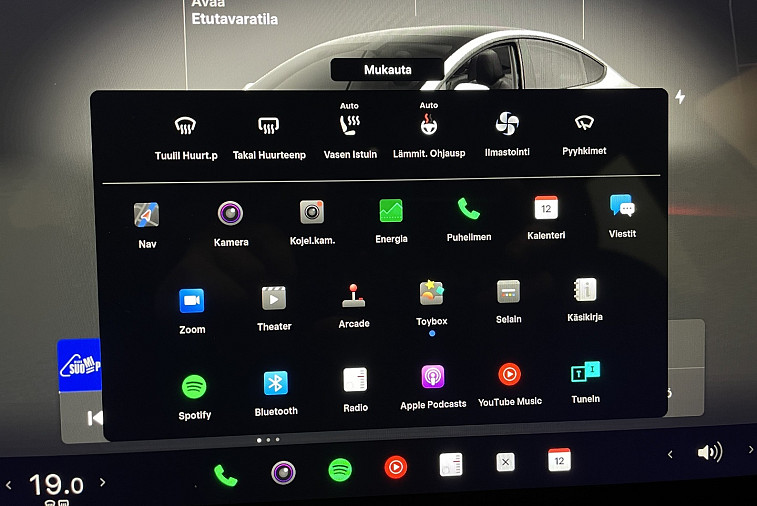This screenshot has width=757, height=506.
Task: Increase temperature with right arrow by 19.0
Action: click(x=102, y=484)
